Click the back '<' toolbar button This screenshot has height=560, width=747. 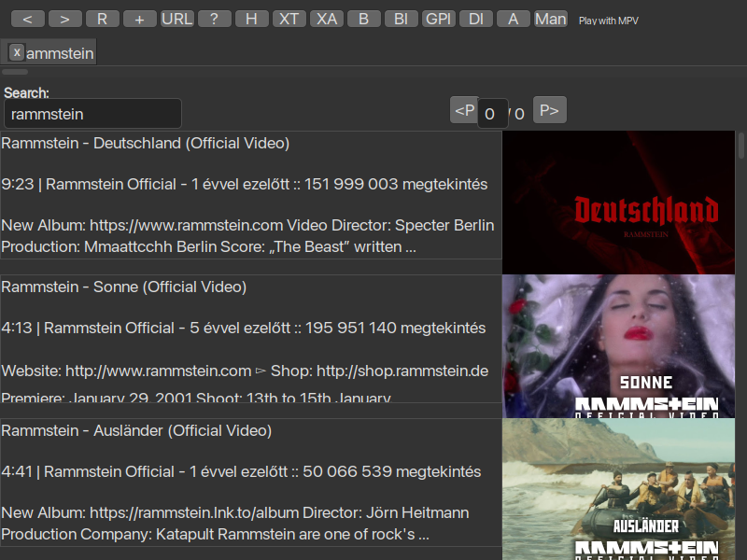click(x=28, y=19)
